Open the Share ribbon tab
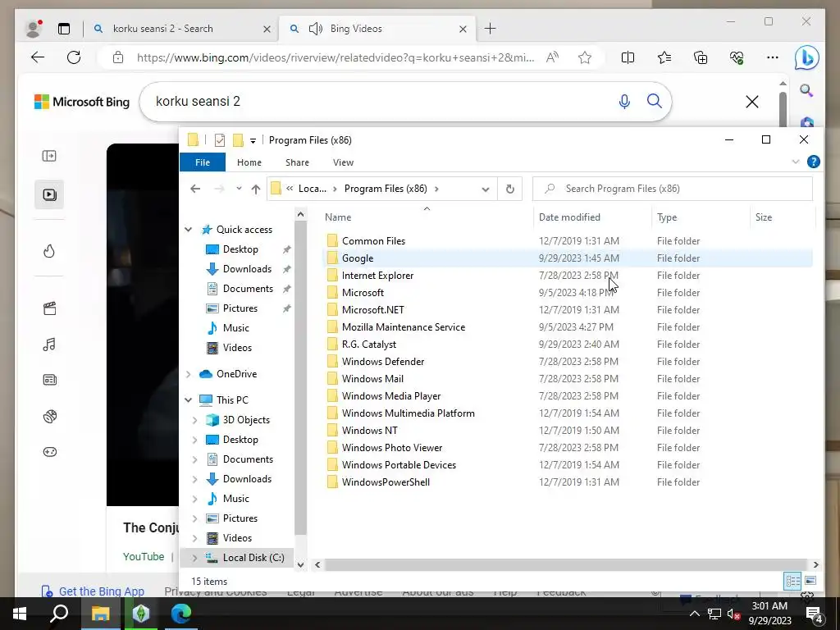Screen dimensions: 840x630 coord(297,162)
